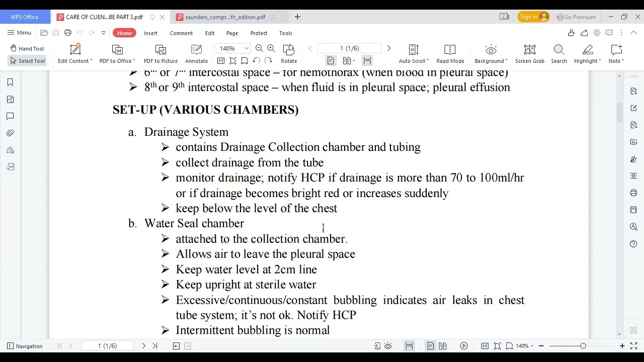The image size is (644, 362).
Task: Rotate view counterclockwise icon
Action: pos(257,61)
